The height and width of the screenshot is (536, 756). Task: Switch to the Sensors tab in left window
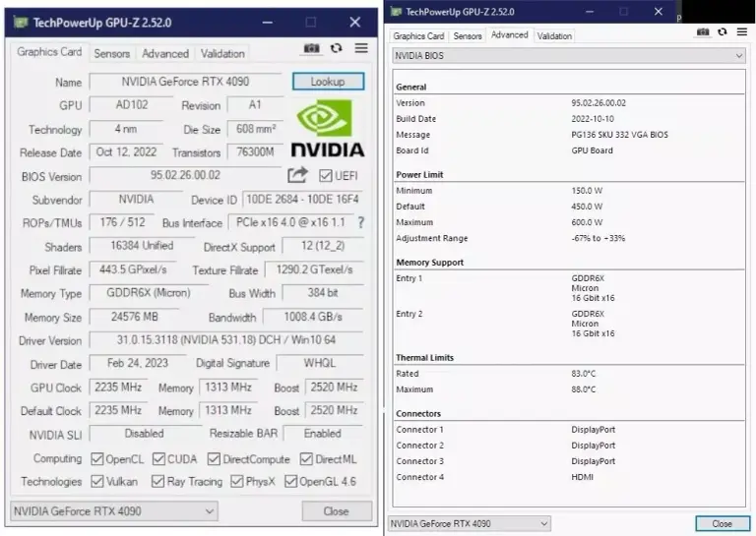112,53
